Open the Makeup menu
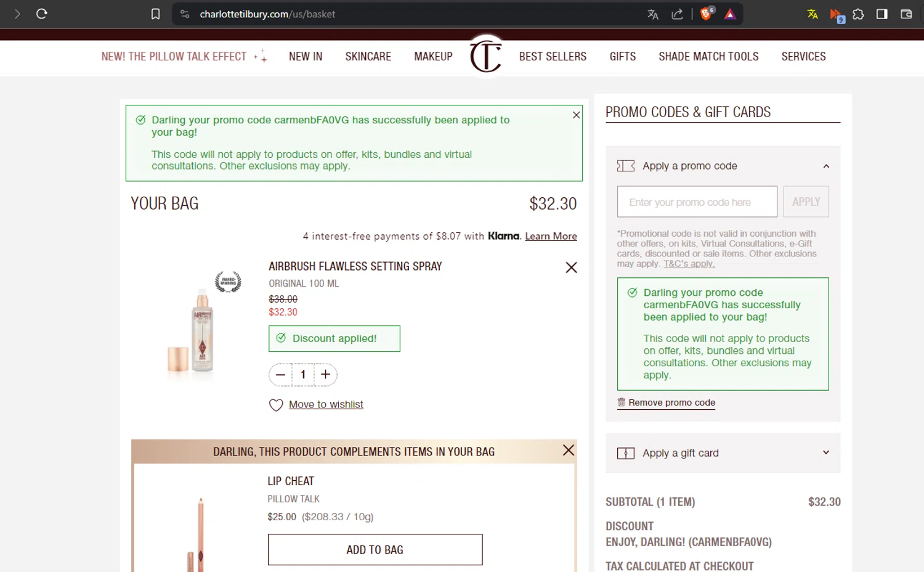The width and height of the screenshot is (924, 572). pos(433,56)
